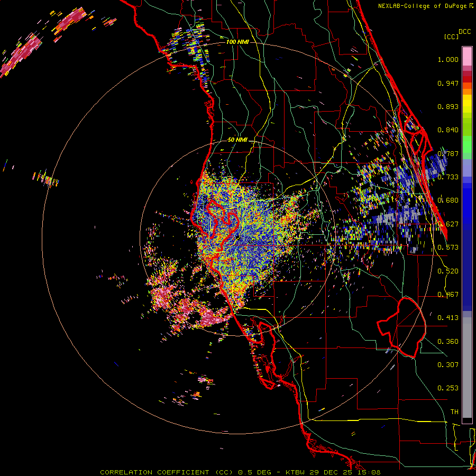Click the 50 NMI range ring label
This screenshot has height=476, width=476.
pyautogui.click(x=237, y=140)
